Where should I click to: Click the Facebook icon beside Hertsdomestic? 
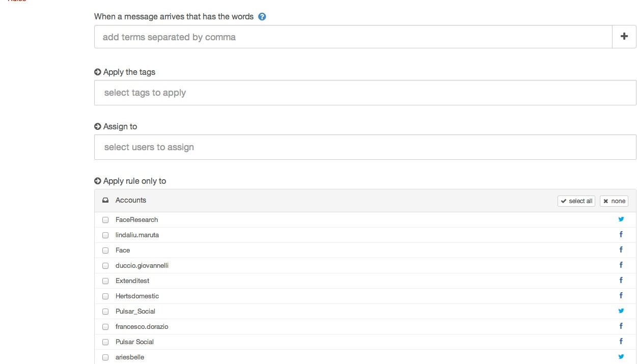(x=621, y=296)
